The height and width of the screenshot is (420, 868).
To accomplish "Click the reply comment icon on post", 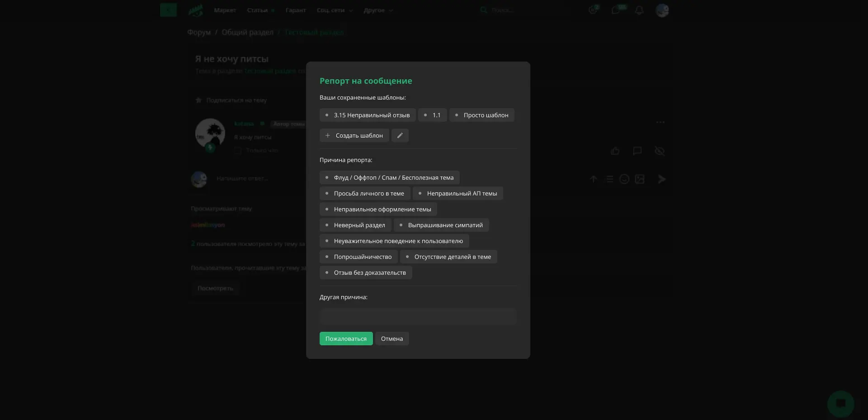I will pyautogui.click(x=637, y=151).
